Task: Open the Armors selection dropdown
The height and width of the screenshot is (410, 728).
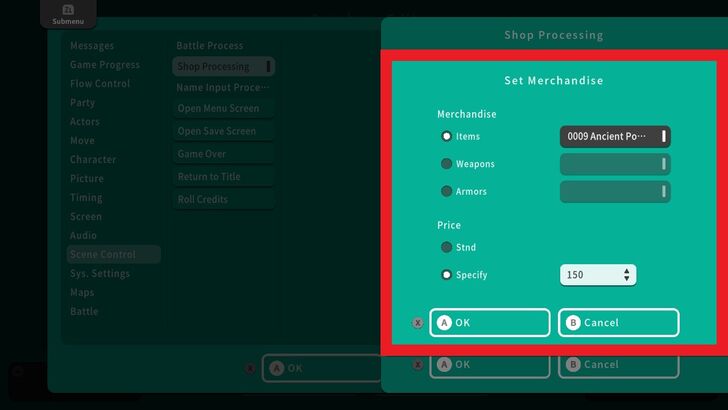Action: 614,191
